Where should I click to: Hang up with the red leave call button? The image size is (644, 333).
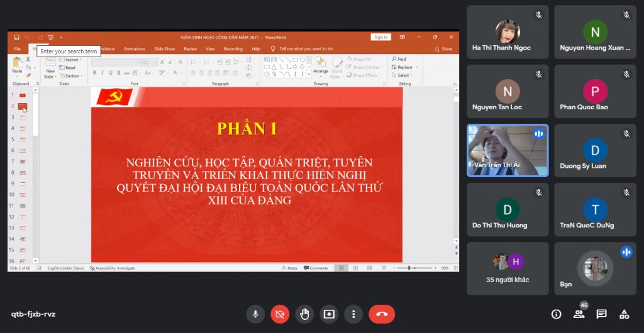(x=382, y=314)
